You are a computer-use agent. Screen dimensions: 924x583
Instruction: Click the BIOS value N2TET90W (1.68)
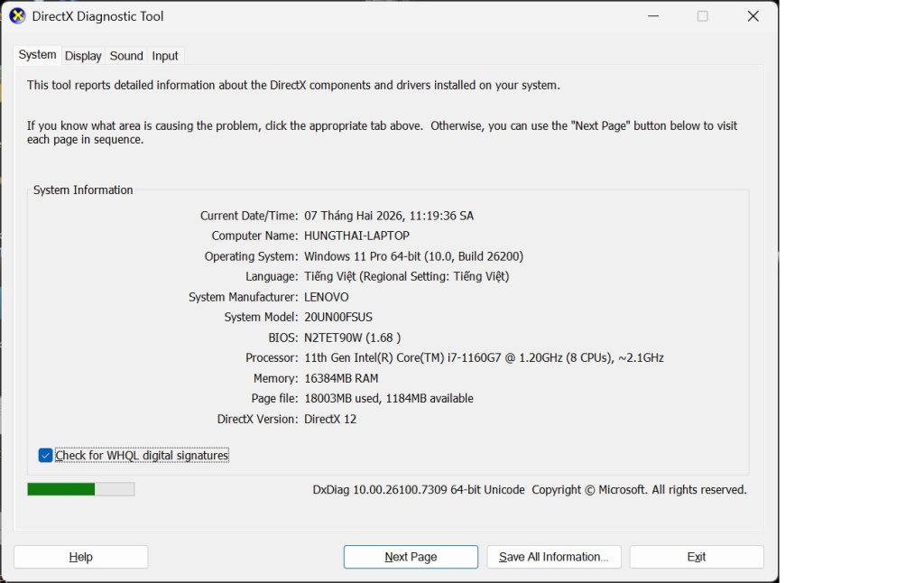pos(353,338)
